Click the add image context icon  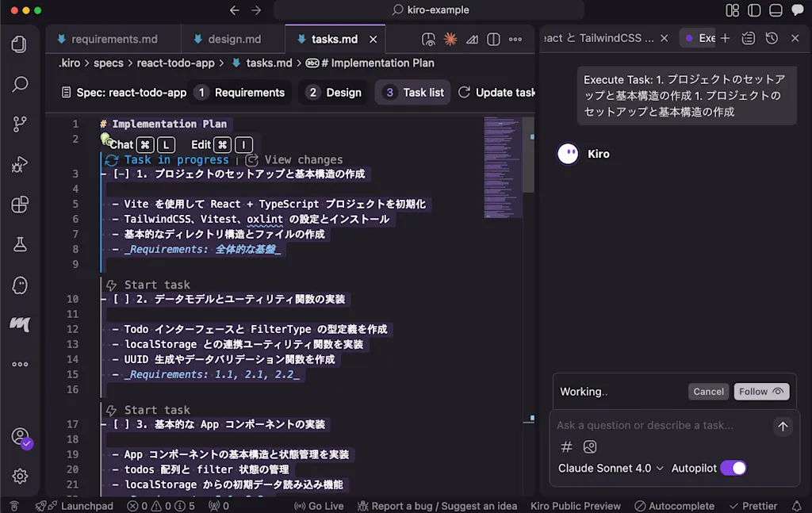click(590, 446)
